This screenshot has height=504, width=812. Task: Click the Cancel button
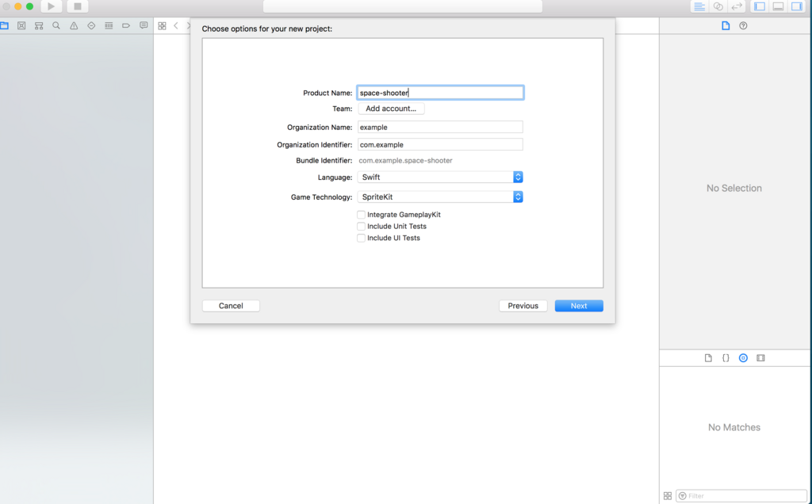[x=231, y=306]
